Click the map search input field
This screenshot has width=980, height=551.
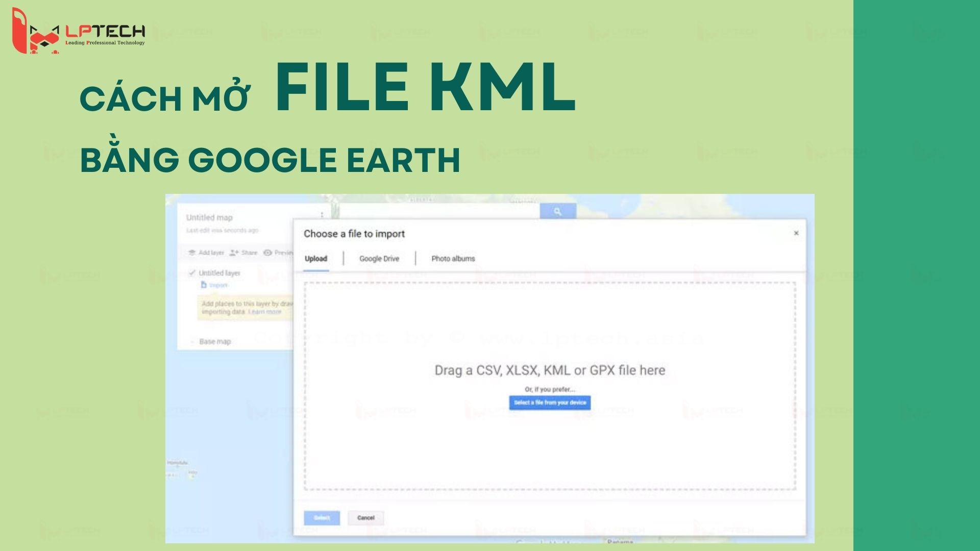[439, 211]
